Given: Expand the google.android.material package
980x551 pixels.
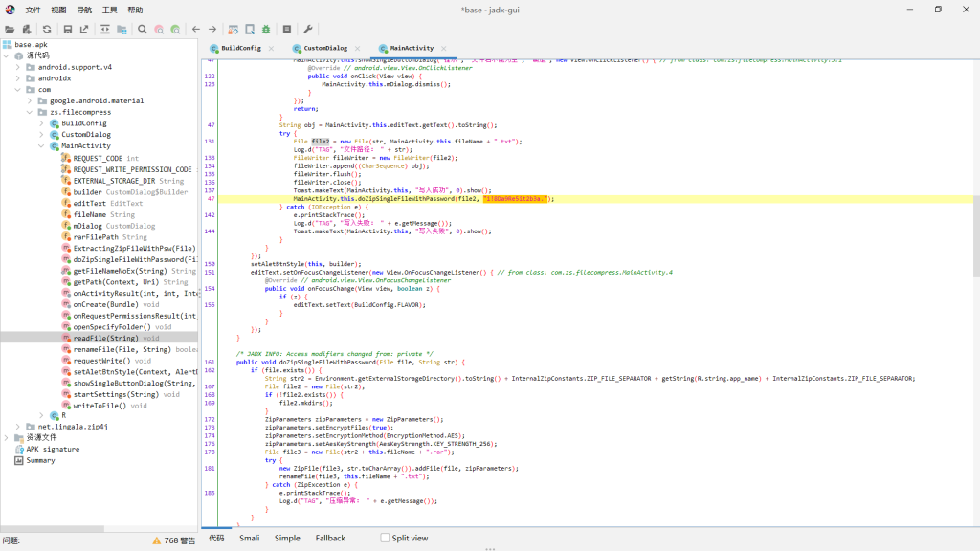Looking at the screenshot, I should coord(30,100).
